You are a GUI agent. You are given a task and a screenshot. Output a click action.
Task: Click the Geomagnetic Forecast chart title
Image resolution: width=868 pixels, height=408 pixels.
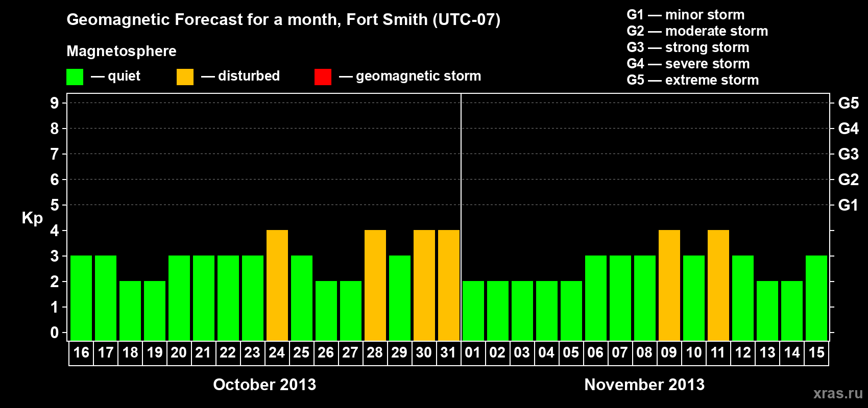pos(283,20)
